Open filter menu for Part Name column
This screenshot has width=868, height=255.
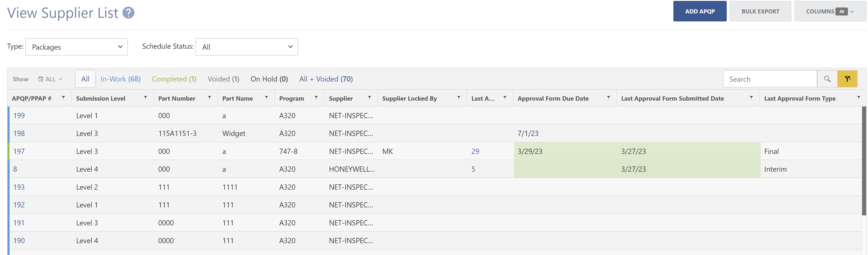point(267,98)
